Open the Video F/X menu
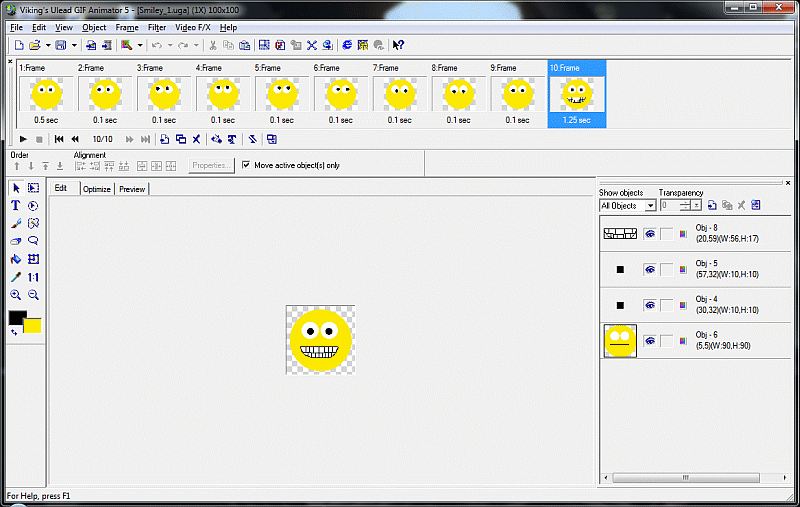Screen dimensions: 800x507 tap(192, 28)
